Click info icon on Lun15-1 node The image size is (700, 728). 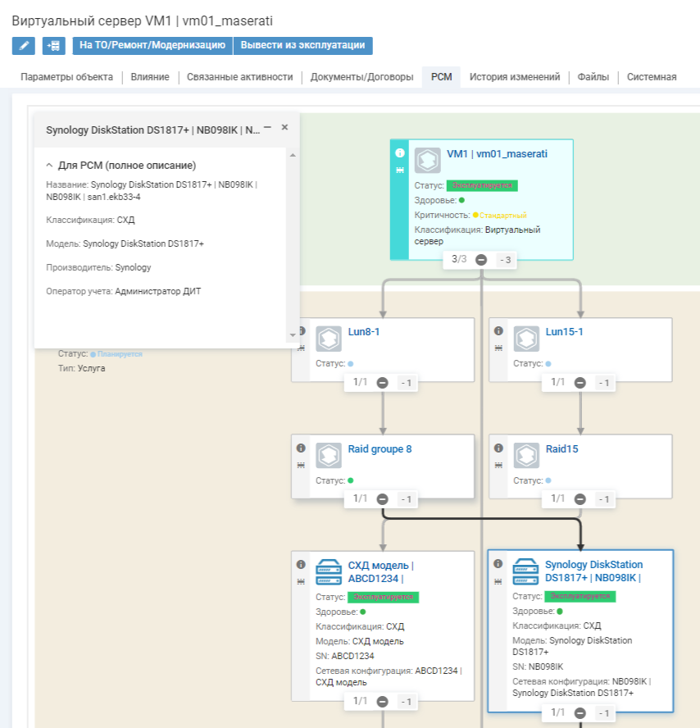click(x=498, y=330)
